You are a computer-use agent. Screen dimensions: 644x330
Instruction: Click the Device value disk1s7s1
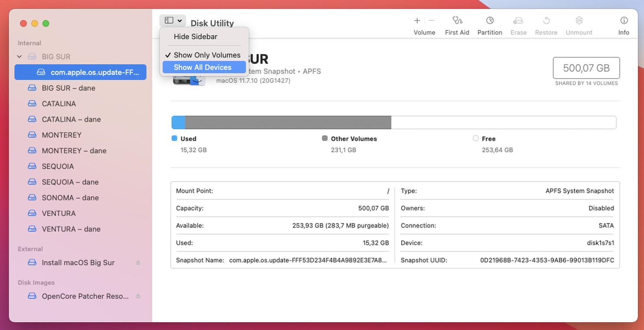coord(601,243)
